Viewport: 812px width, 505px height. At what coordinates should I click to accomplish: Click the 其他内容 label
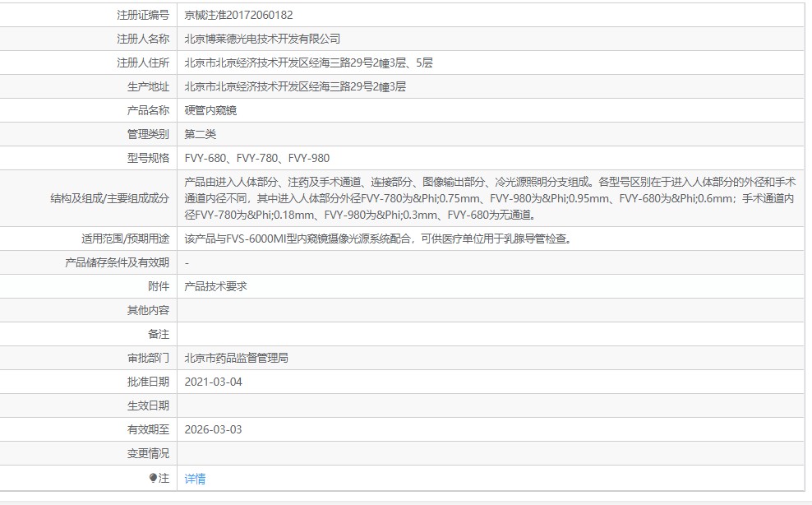coord(148,310)
